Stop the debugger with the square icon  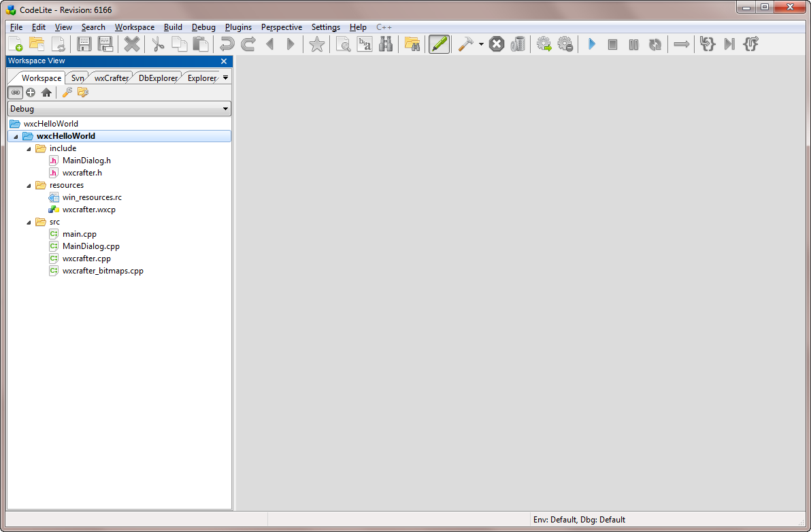click(612, 44)
